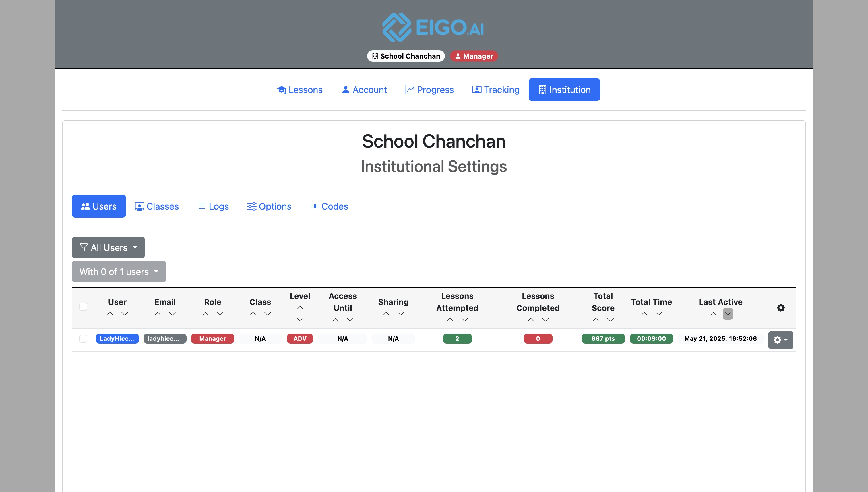
Task: Click the N/A value under Class
Action: pyautogui.click(x=260, y=339)
